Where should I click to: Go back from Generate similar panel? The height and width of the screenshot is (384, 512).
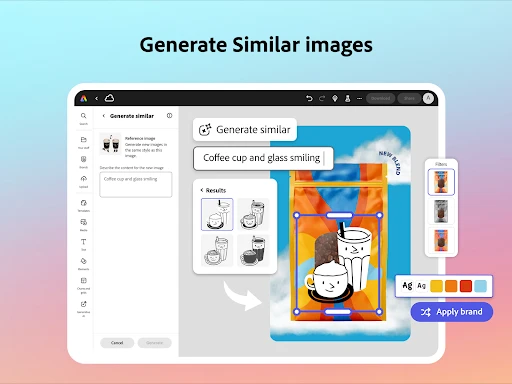coord(104,116)
